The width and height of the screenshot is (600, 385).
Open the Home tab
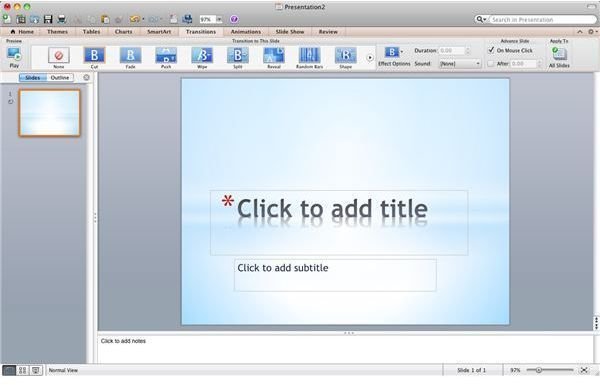click(22, 32)
